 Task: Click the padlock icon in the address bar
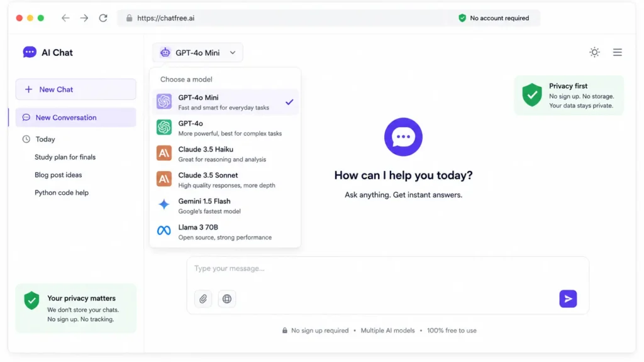(130, 18)
